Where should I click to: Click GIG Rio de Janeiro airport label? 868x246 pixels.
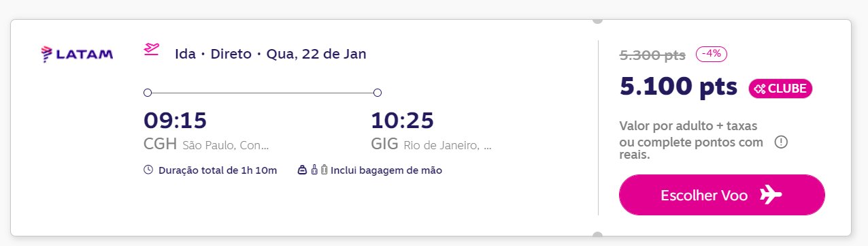point(431,145)
